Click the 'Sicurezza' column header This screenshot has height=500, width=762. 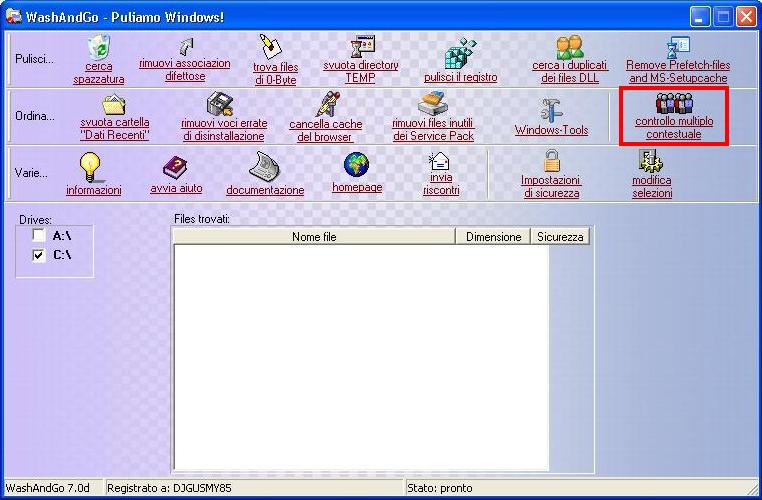click(560, 237)
